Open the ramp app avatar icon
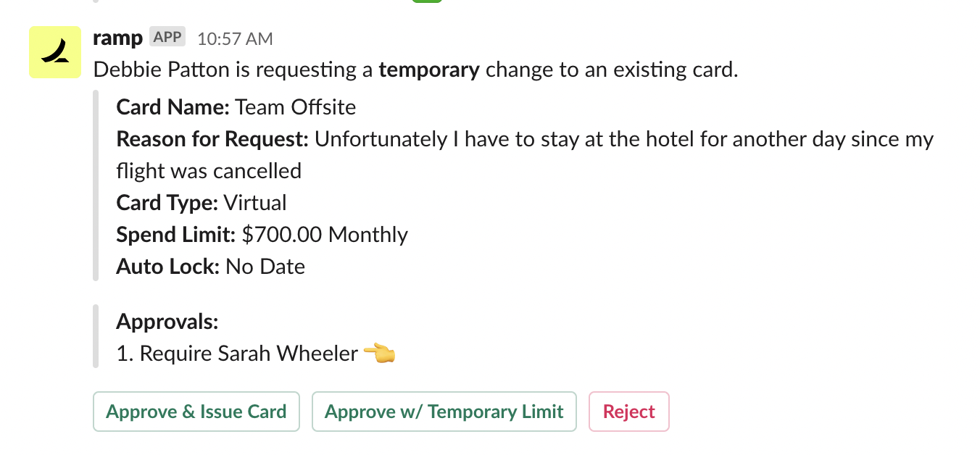 coord(54,51)
